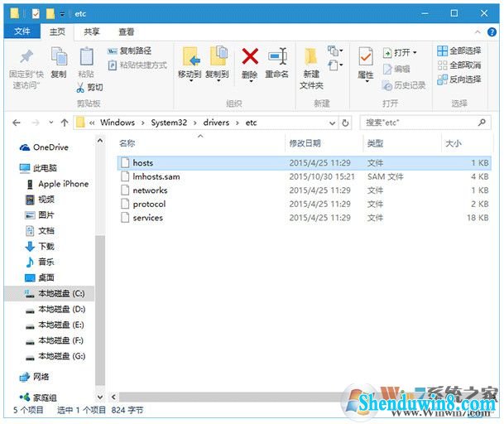The image size is (504, 424).
Task: Click the Copy icon in ribbon
Action: tap(59, 57)
